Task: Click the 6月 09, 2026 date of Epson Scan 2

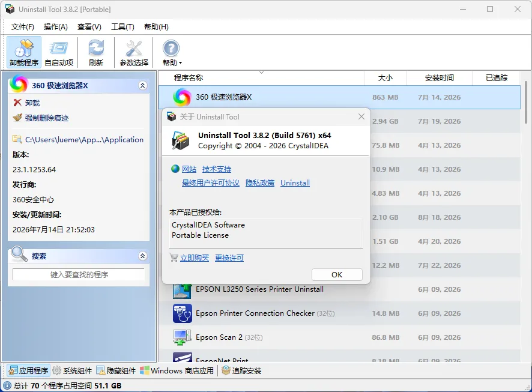Action: click(439, 337)
